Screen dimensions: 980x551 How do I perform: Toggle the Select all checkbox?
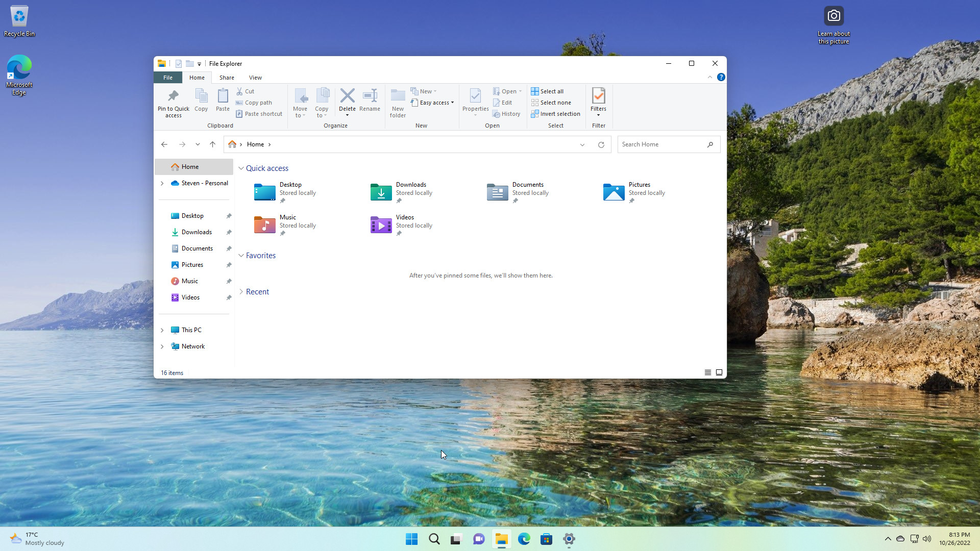[548, 91]
